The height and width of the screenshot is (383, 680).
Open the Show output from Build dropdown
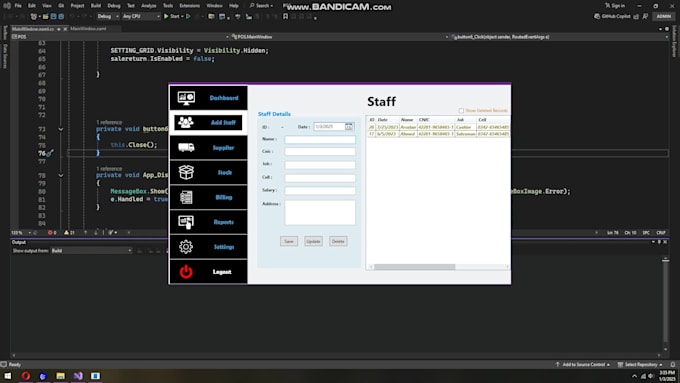[92, 251]
